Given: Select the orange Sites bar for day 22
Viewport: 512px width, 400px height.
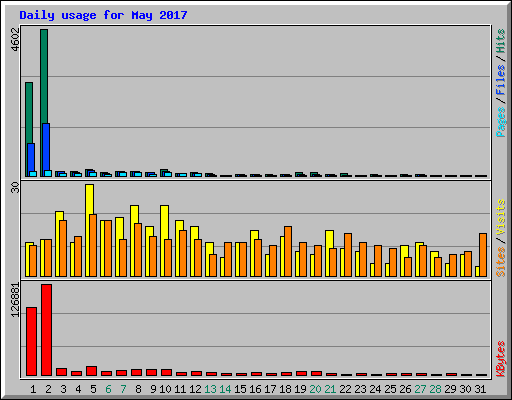Looking at the screenshot, I should (348, 255).
